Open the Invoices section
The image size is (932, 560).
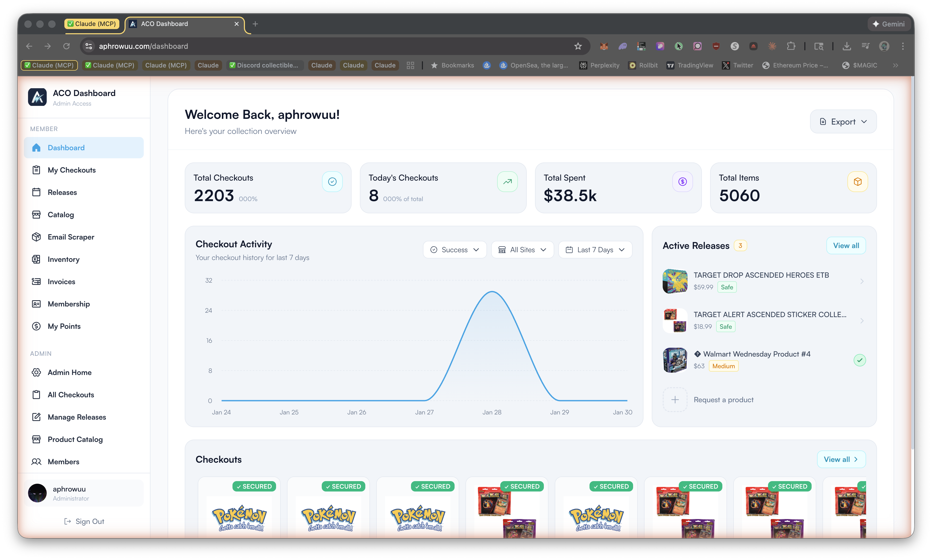pyautogui.click(x=61, y=282)
